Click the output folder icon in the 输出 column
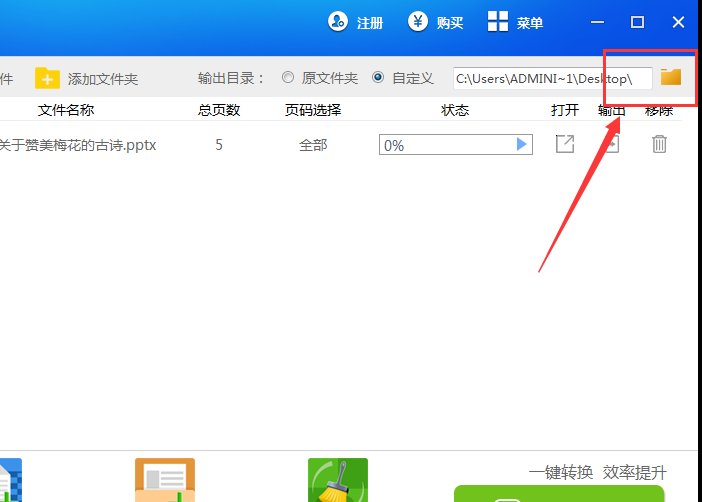Screen dimensions: 702x502 click(x=612, y=144)
